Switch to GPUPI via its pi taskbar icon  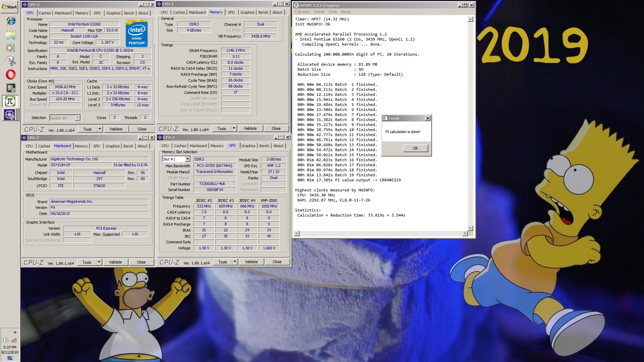coord(10,101)
